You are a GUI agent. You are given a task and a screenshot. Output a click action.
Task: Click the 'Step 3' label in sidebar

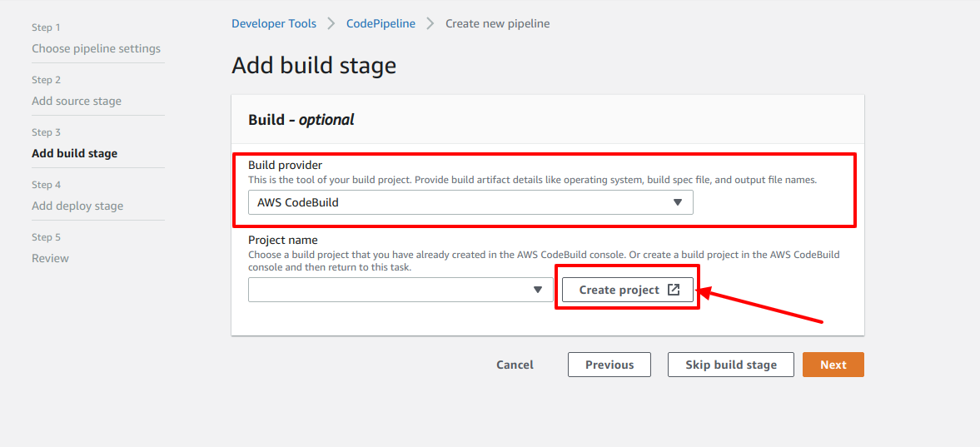(47, 132)
